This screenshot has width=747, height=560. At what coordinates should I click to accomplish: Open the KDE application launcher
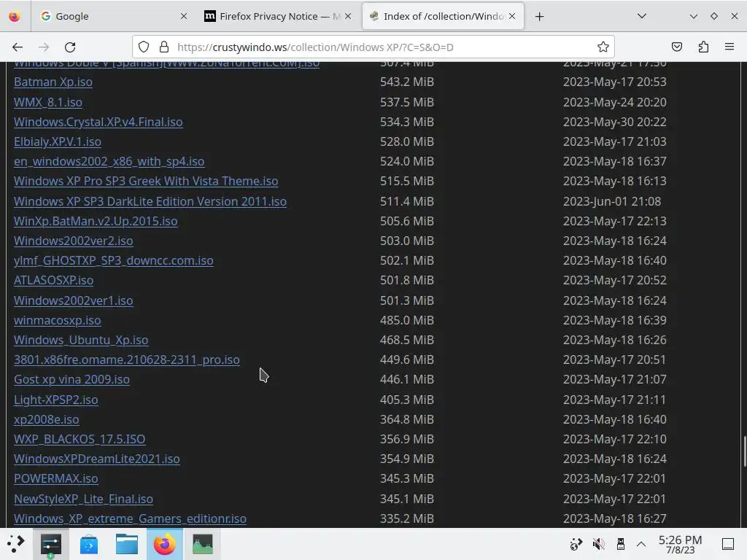(x=16, y=544)
